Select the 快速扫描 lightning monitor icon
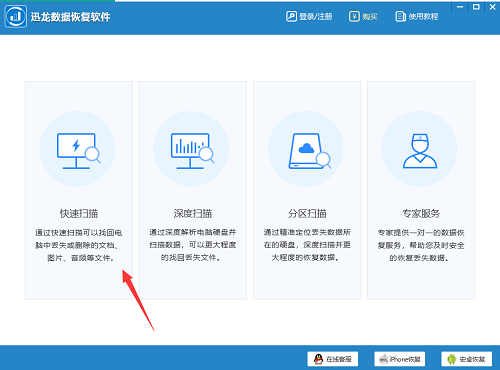 coord(78,151)
